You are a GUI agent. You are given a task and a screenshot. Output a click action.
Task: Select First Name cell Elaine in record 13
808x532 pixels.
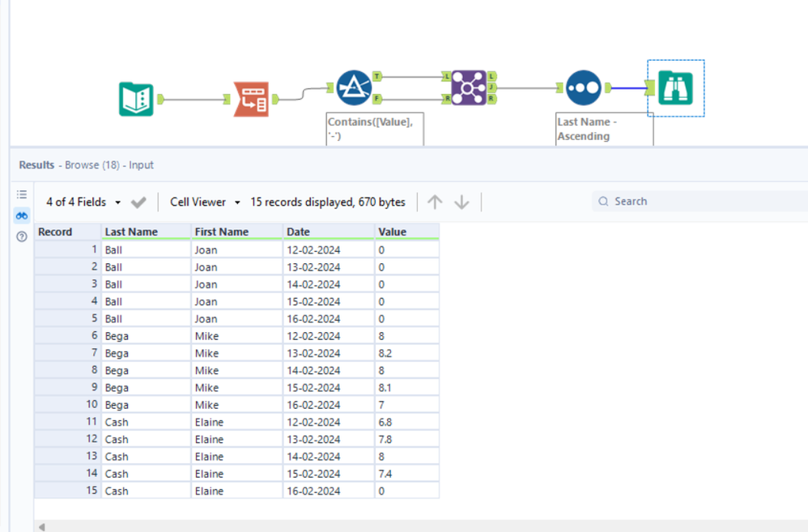(x=237, y=457)
